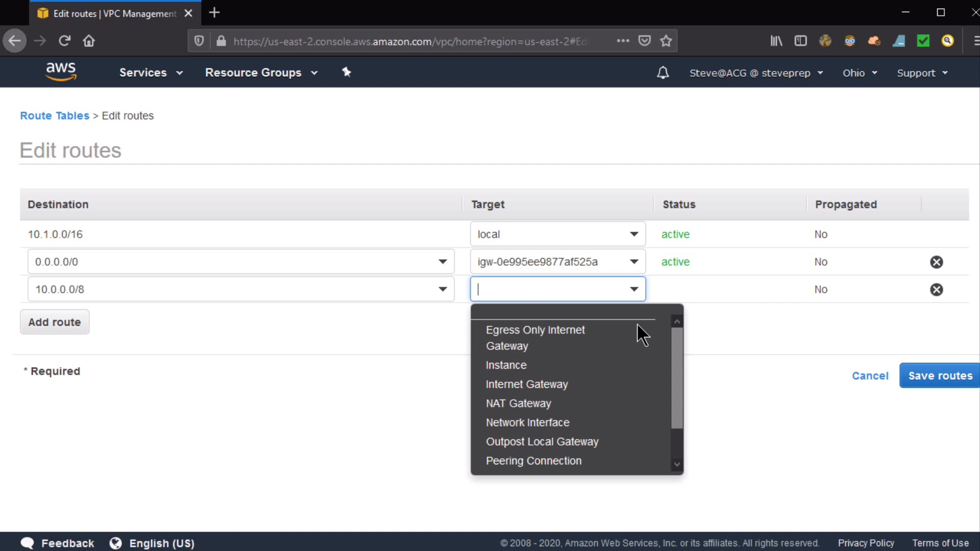Expand the local target dropdown arrow
The image size is (980, 551).
(x=634, y=234)
